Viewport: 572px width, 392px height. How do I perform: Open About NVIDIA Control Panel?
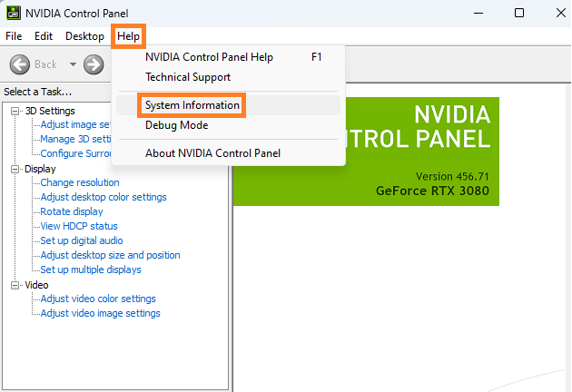[229, 153]
